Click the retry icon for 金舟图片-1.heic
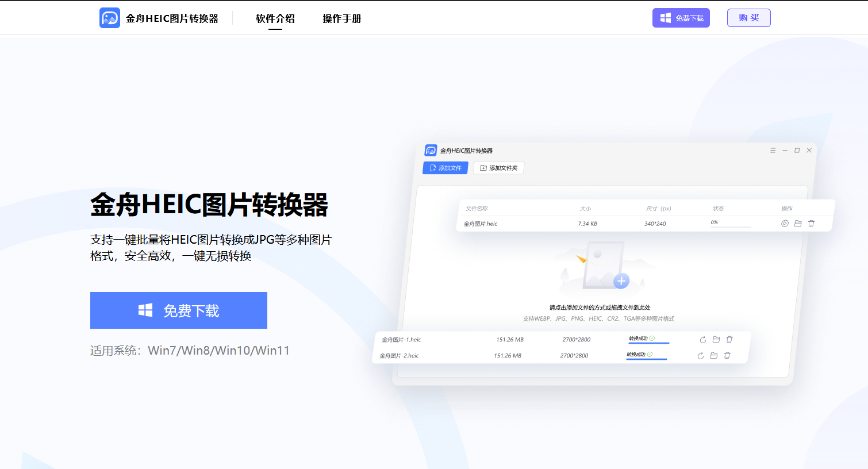 (x=702, y=340)
